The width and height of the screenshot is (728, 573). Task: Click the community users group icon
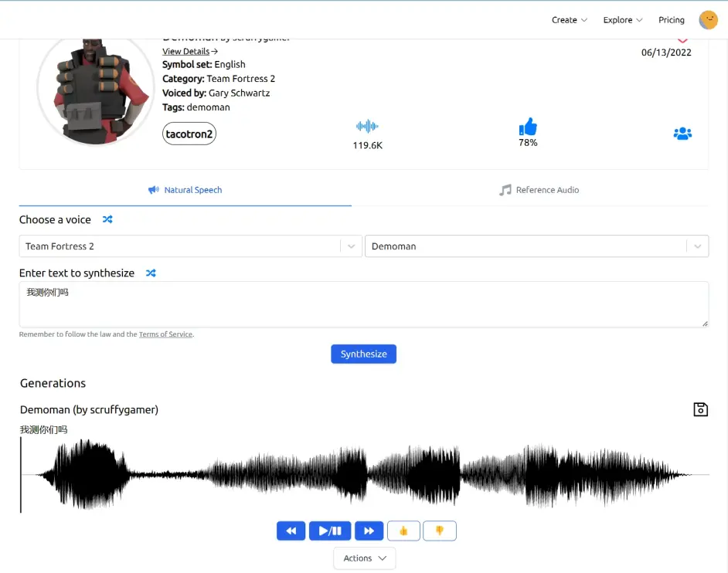pos(682,134)
